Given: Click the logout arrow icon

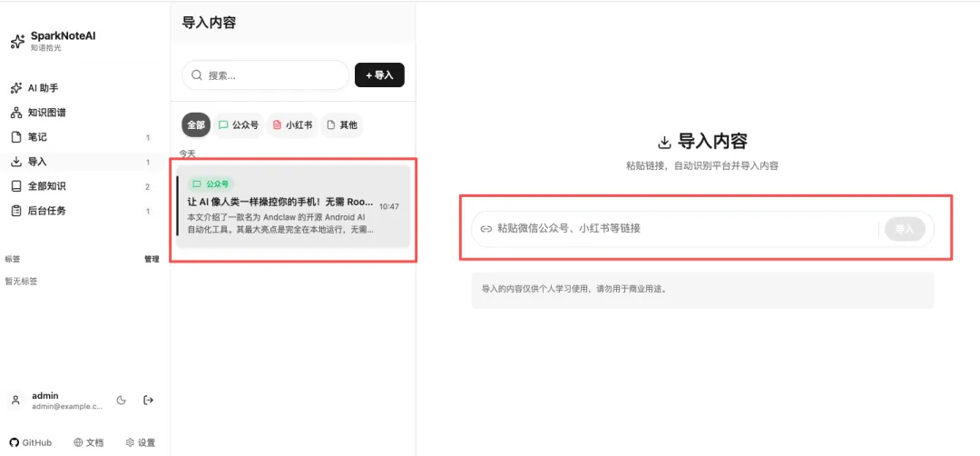Looking at the screenshot, I should [148, 401].
